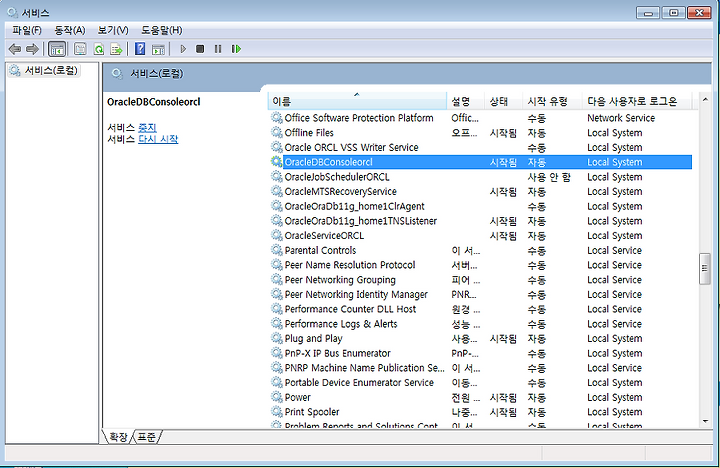Select the Offline Files service
720x468 pixels.
tap(480, 132)
